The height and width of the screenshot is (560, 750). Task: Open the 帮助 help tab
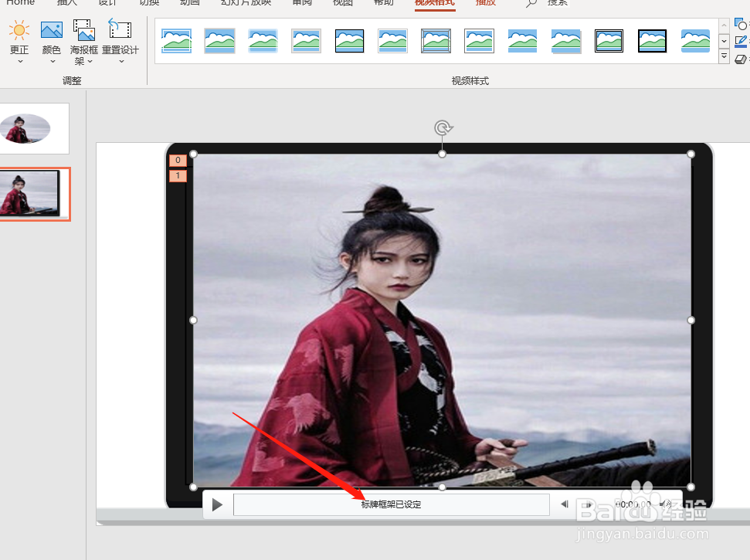384,2
